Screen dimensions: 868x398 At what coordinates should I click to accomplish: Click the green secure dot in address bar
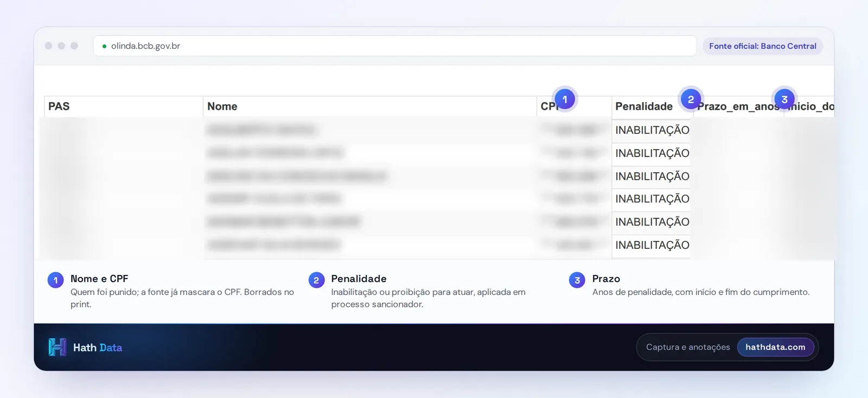pos(104,46)
